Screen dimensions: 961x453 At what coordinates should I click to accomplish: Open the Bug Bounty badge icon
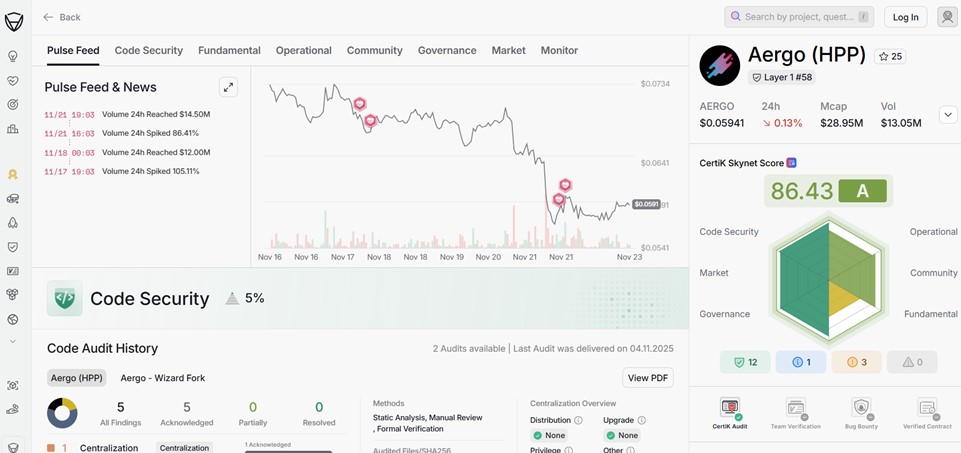tap(861, 408)
